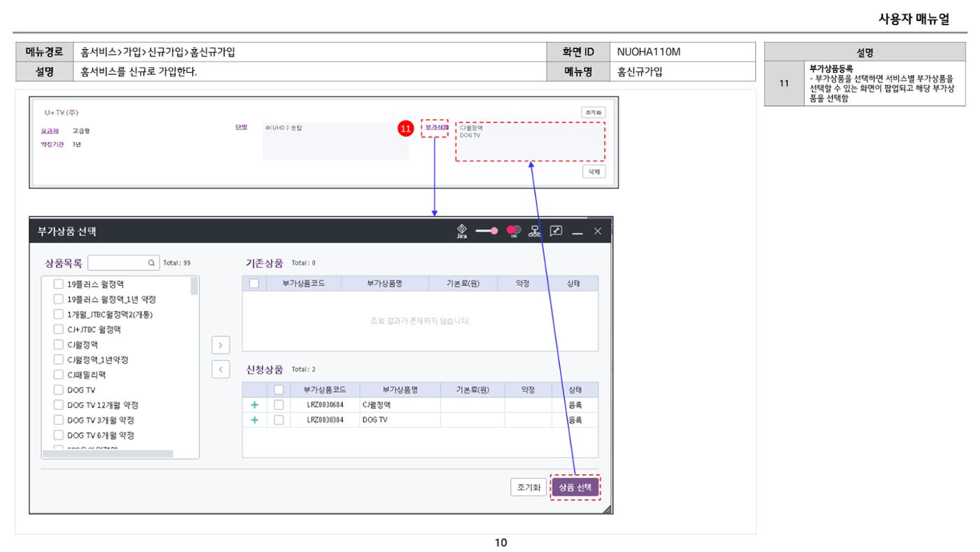Click the 부가상품코드 header in 기존상품 table
Screen dimensions: 980x552
coord(304,283)
